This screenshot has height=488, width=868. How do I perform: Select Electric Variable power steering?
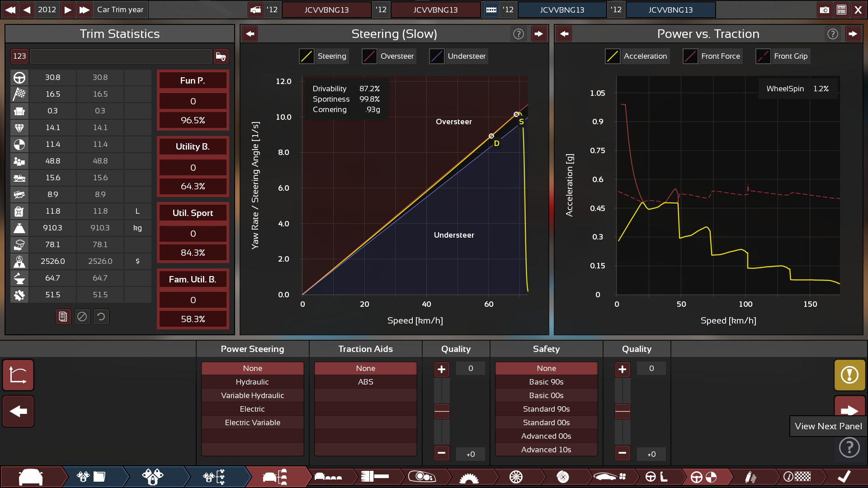[x=252, y=422]
